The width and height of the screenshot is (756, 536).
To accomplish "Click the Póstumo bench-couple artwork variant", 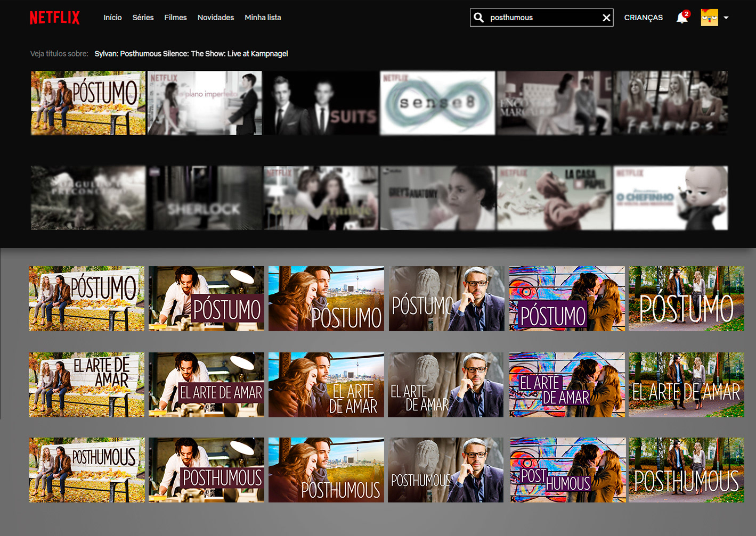I will [x=86, y=299].
